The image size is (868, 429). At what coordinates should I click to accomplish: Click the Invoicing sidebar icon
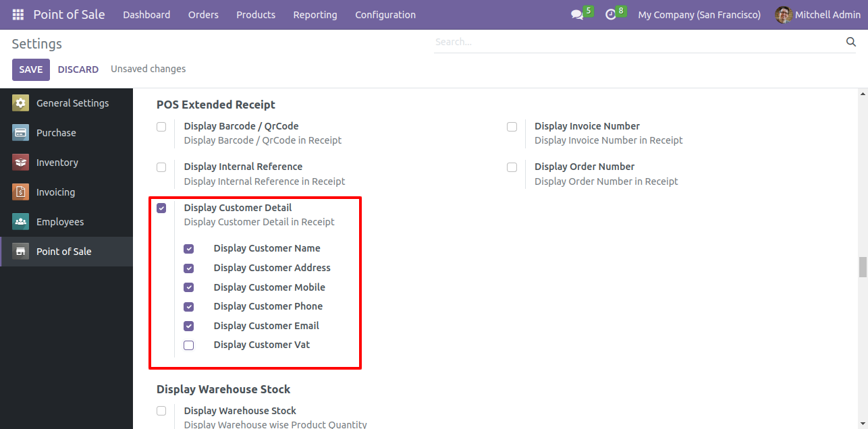tap(21, 192)
